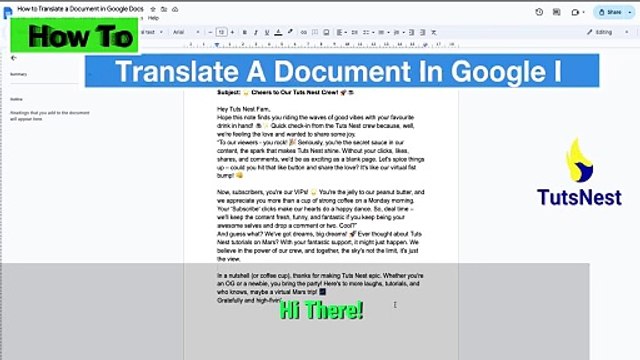
Task: Click paragraph starting 'Now, subscribers'
Action: coord(320,209)
